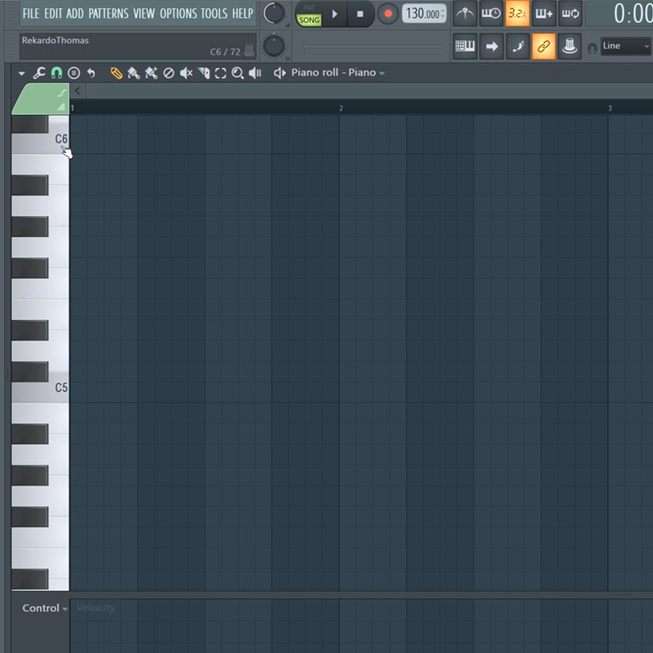Open the PATTERNS menu

point(109,13)
